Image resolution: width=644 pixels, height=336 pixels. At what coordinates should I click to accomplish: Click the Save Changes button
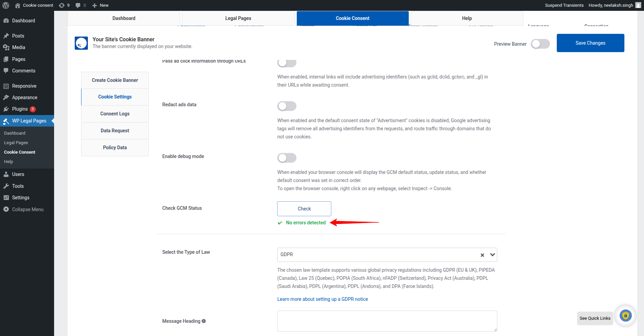590,43
